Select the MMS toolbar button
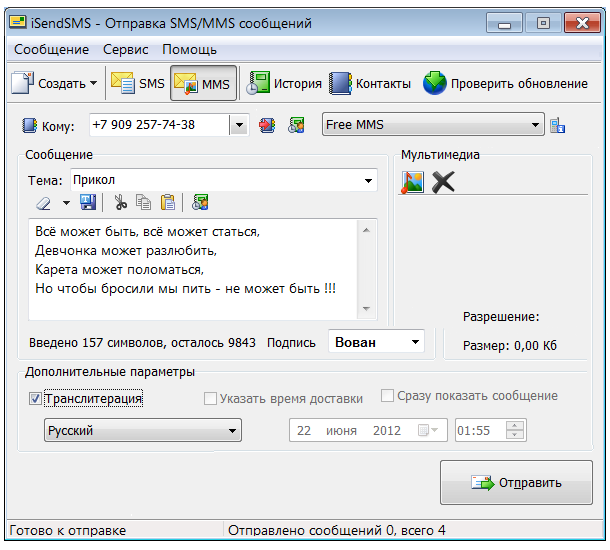The height and width of the screenshot is (550, 610). (x=203, y=83)
